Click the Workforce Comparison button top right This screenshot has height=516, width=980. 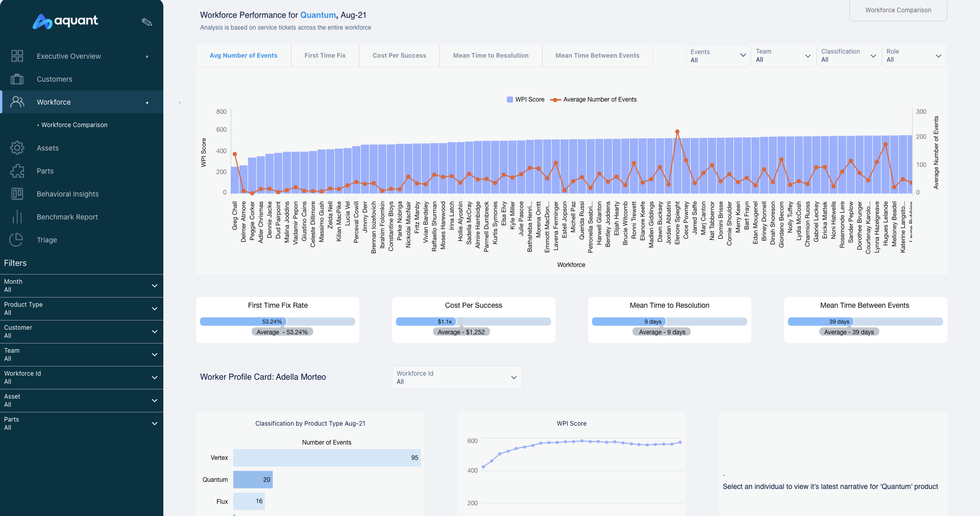(898, 10)
